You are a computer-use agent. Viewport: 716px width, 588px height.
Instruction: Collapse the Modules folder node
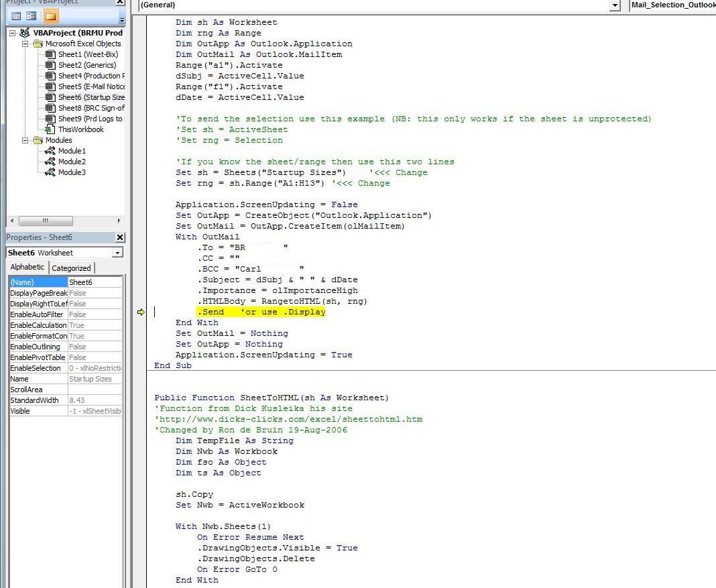(25, 140)
